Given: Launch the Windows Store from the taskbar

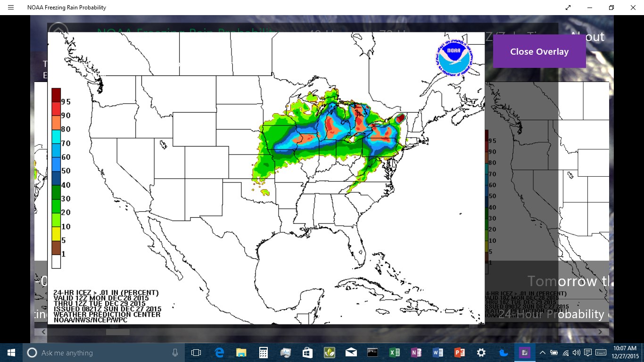Looking at the screenshot, I should 307,353.
